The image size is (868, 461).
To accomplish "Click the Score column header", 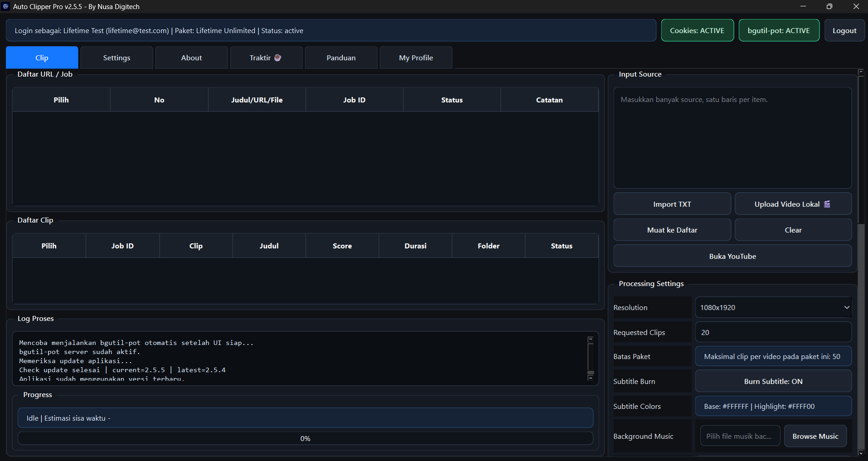I will pos(342,246).
